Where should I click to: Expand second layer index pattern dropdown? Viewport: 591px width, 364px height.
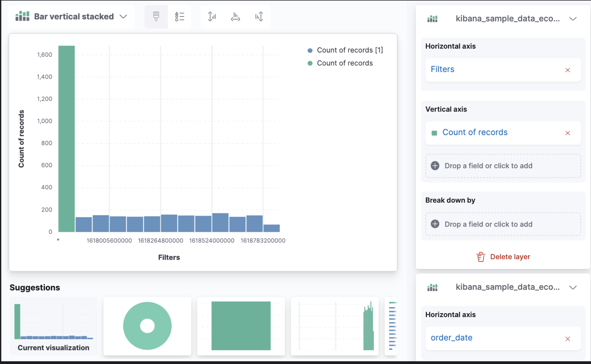(x=573, y=287)
